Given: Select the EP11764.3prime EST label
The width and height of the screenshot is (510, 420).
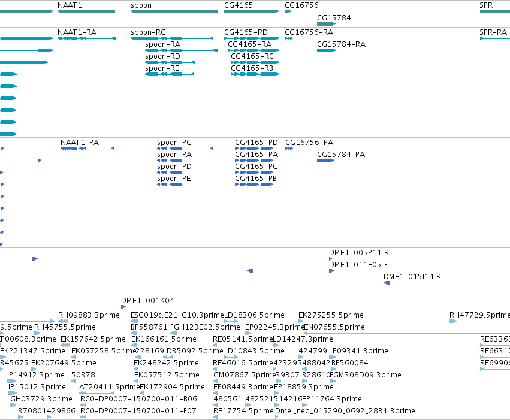Looking at the screenshot, I should [x=332, y=399].
